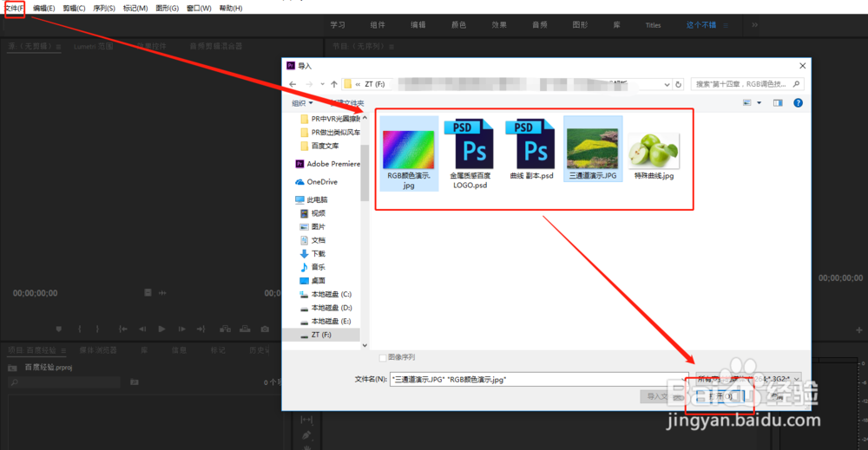Enable the 图像序列 checkbox

pos(383,358)
